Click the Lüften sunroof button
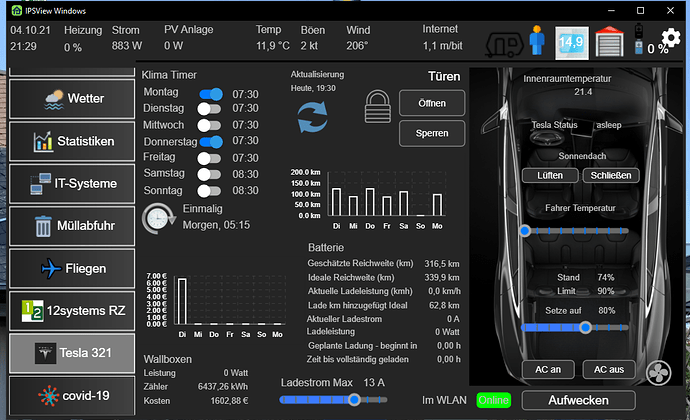This screenshot has width=690, height=420. [x=550, y=175]
